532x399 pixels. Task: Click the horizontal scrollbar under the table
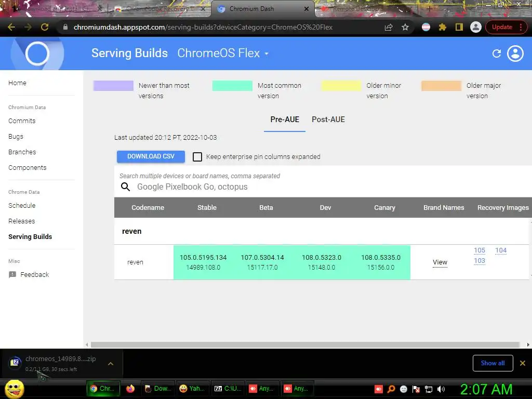point(305,344)
